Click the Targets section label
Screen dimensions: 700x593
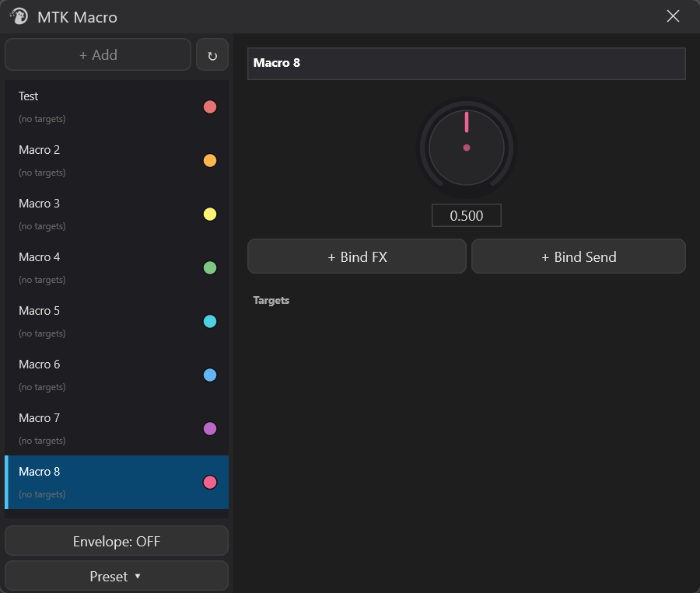point(271,300)
